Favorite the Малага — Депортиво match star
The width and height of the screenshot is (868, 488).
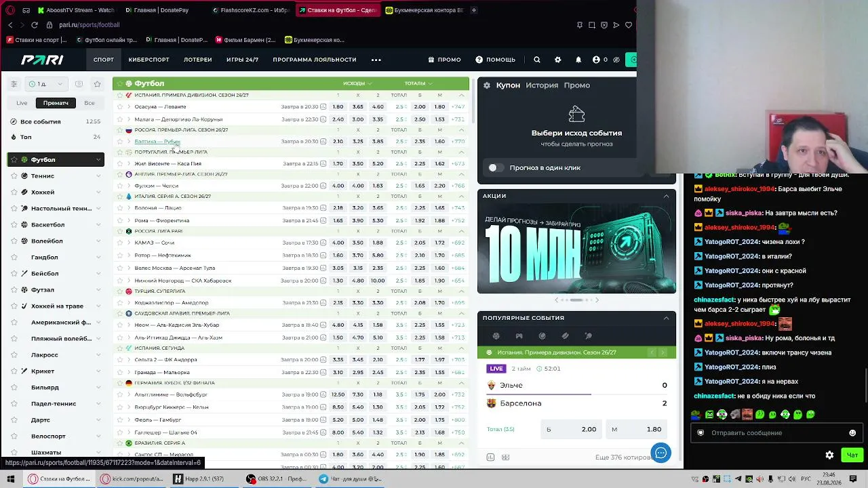tap(120, 119)
